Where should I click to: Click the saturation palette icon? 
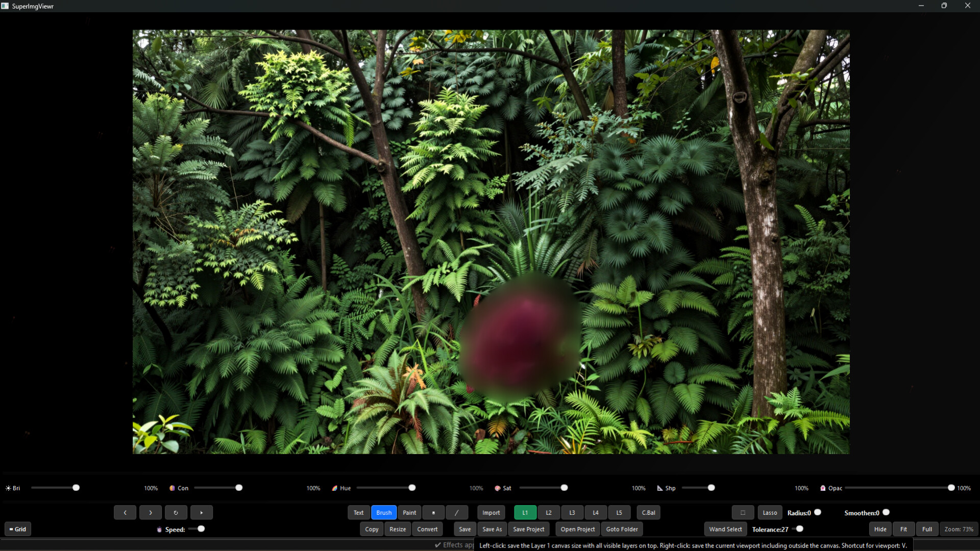click(x=497, y=488)
